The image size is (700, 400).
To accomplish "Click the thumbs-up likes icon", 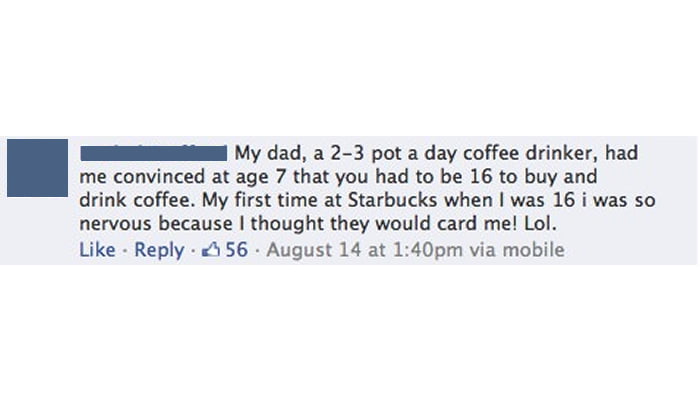I will coord(209,249).
